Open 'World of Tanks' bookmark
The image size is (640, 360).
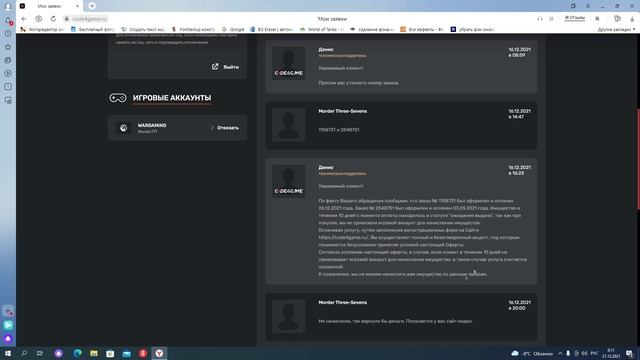pos(322,29)
